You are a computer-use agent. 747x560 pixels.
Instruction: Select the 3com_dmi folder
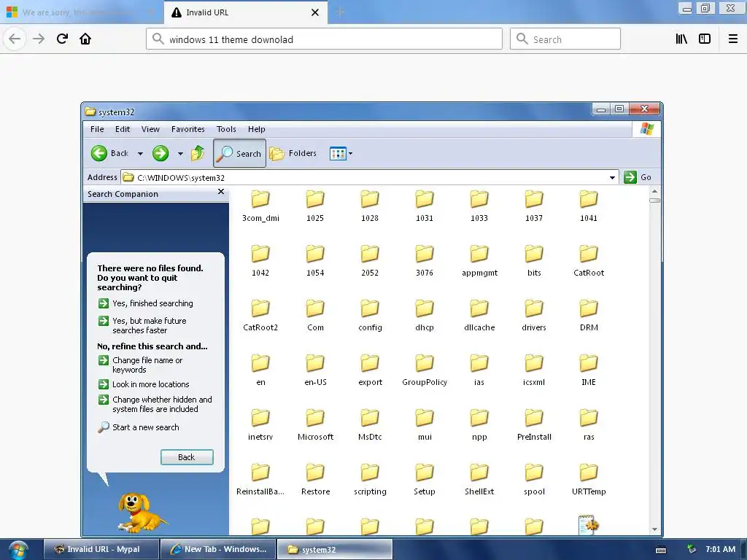coord(260,206)
